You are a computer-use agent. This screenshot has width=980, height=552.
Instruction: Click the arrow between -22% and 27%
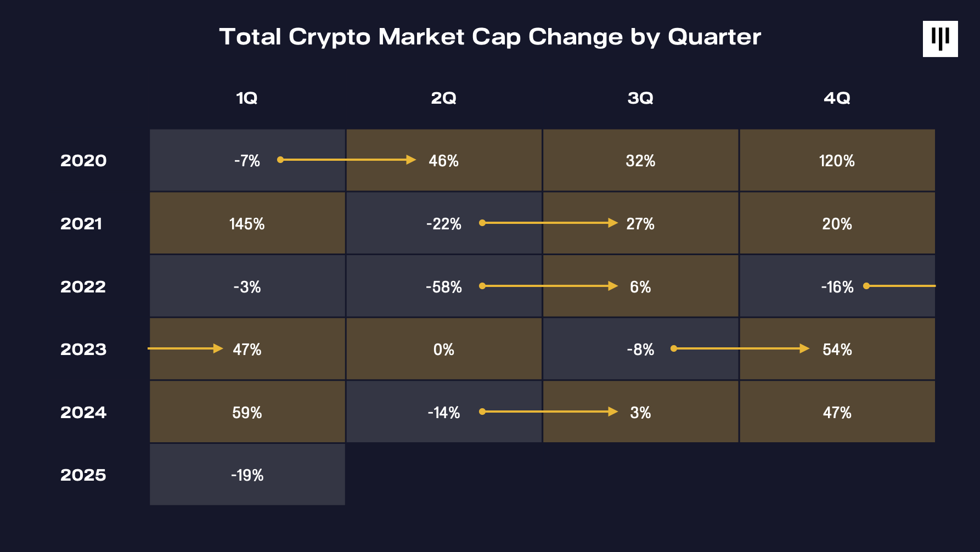coord(549,223)
